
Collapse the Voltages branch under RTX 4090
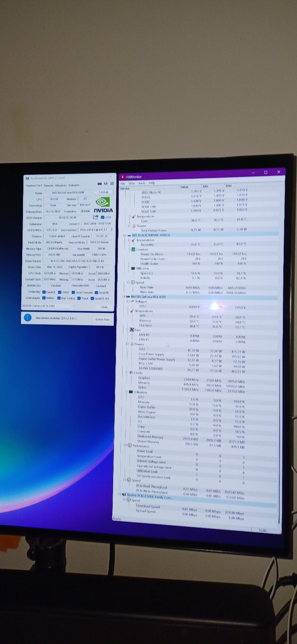[128, 301]
